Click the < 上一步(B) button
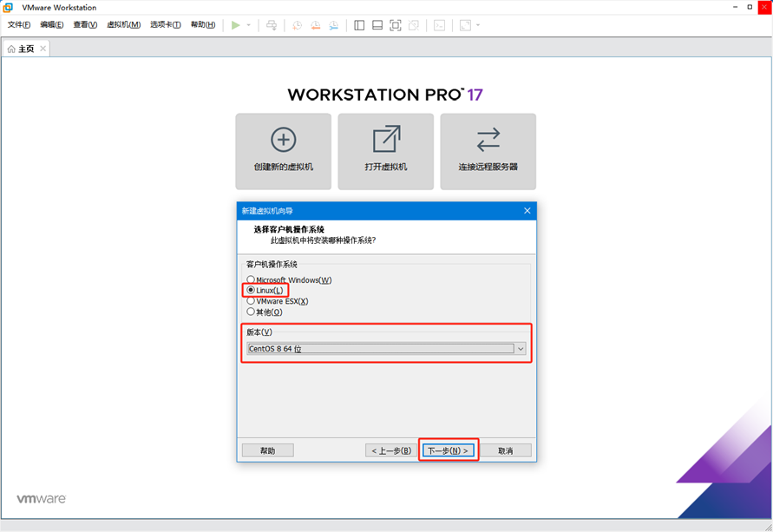 click(391, 450)
